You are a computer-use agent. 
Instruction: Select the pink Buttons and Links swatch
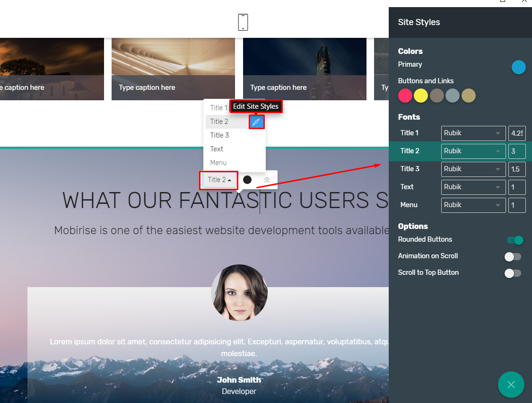pos(405,96)
